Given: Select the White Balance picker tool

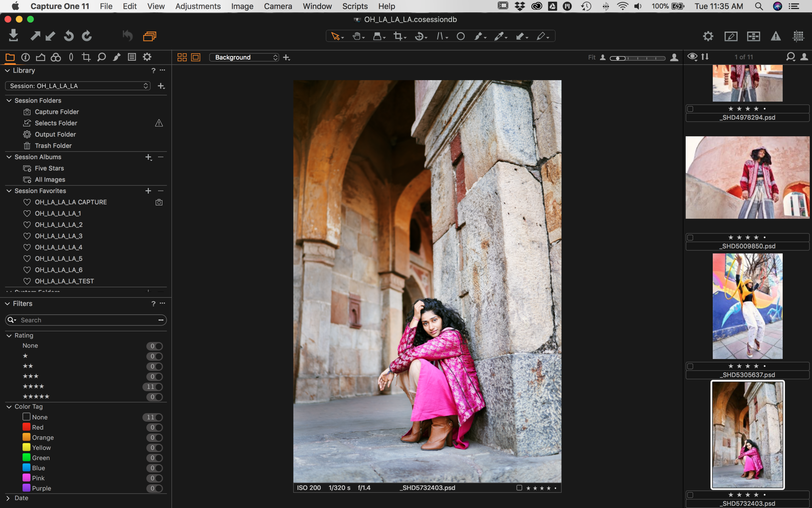Looking at the screenshot, I should (500, 36).
